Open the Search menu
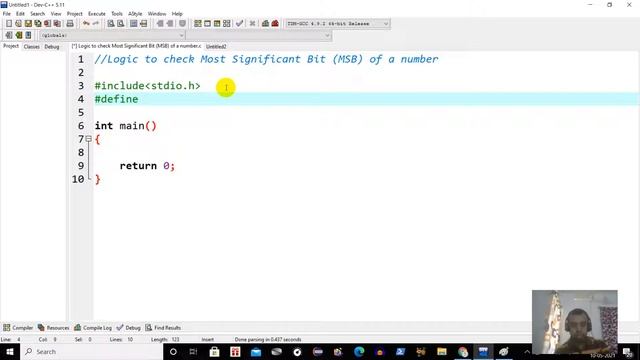The width and height of the screenshot is (640, 360). (38, 14)
